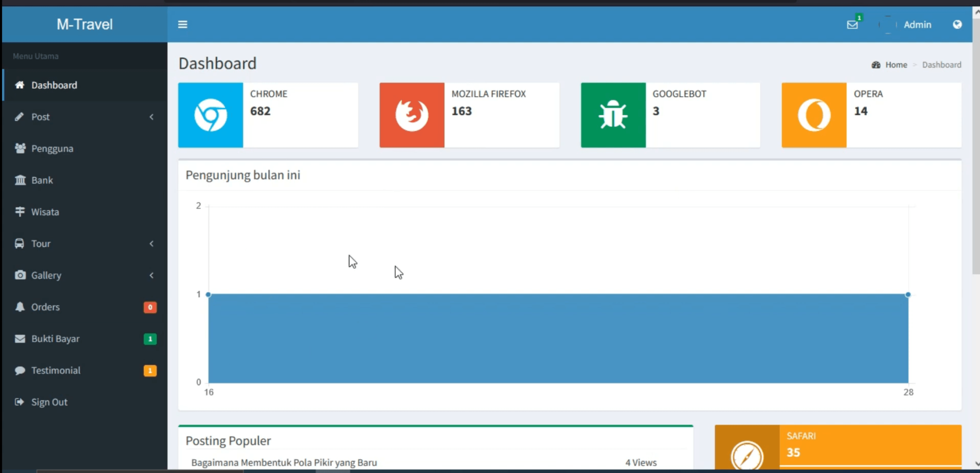
Task: Click the Bukti Bayar envelope icon
Action: coord(20,339)
